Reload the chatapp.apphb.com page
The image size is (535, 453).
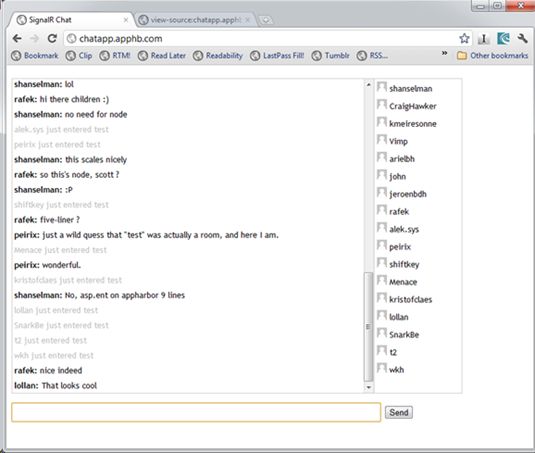[x=52, y=38]
